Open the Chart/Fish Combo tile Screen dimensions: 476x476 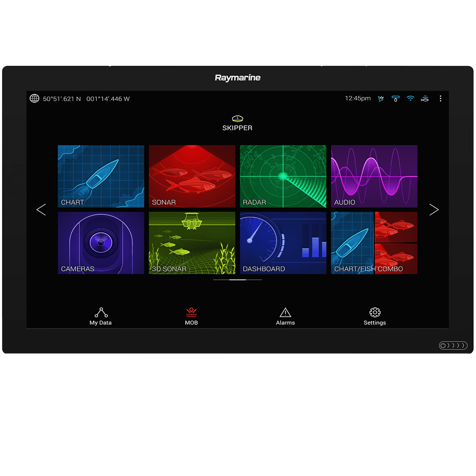pyautogui.click(x=374, y=243)
